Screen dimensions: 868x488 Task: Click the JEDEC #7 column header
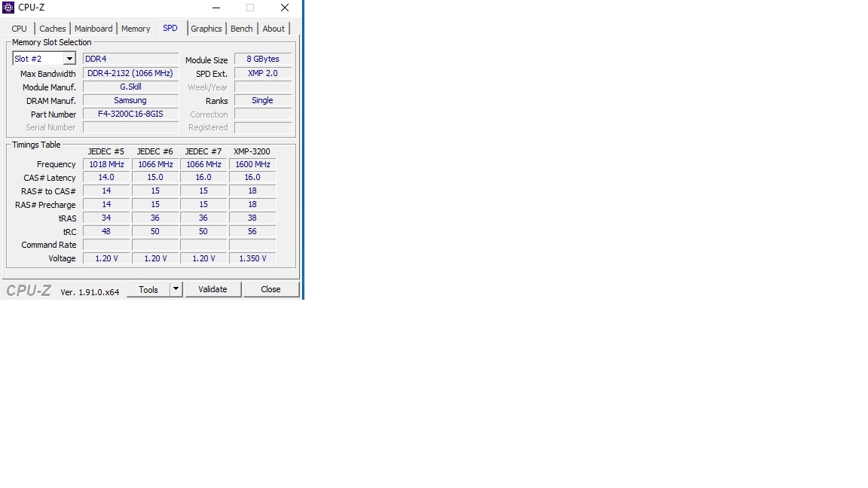(x=203, y=151)
